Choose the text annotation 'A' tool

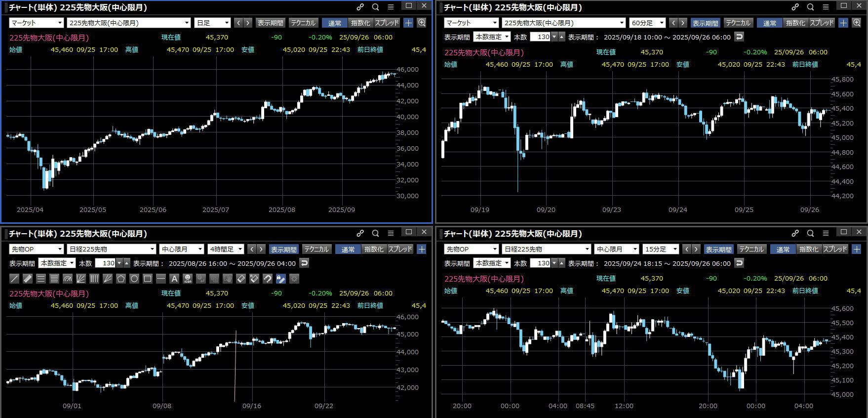pyautogui.click(x=174, y=279)
